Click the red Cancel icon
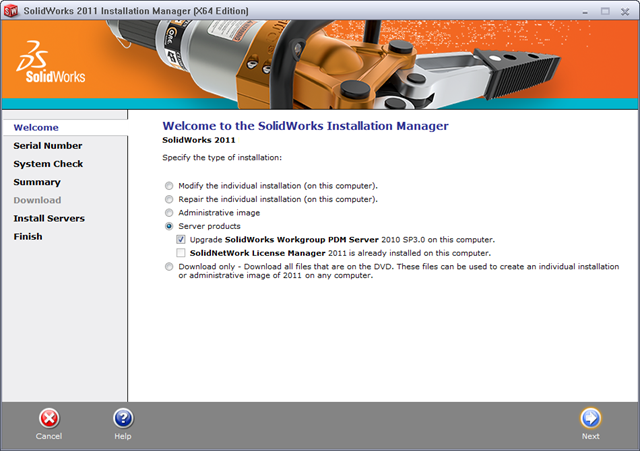This screenshot has width=640, height=451. (x=49, y=418)
